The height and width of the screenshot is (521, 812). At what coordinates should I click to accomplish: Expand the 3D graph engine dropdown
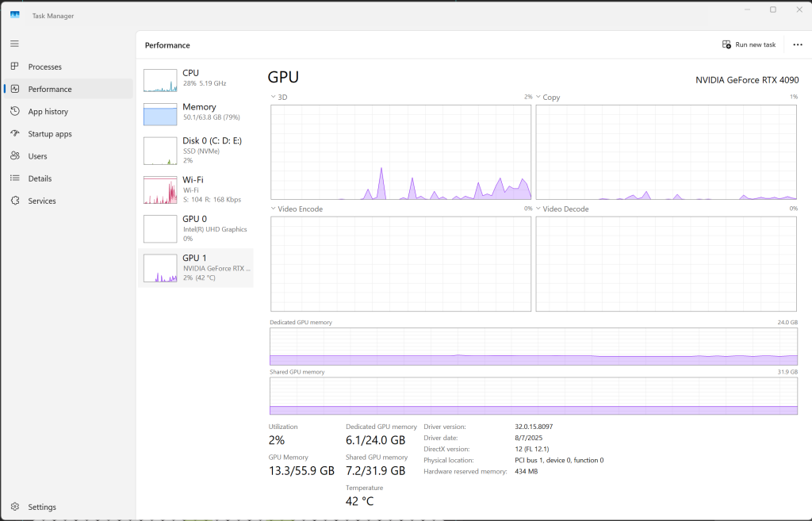pyautogui.click(x=274, y=98)
